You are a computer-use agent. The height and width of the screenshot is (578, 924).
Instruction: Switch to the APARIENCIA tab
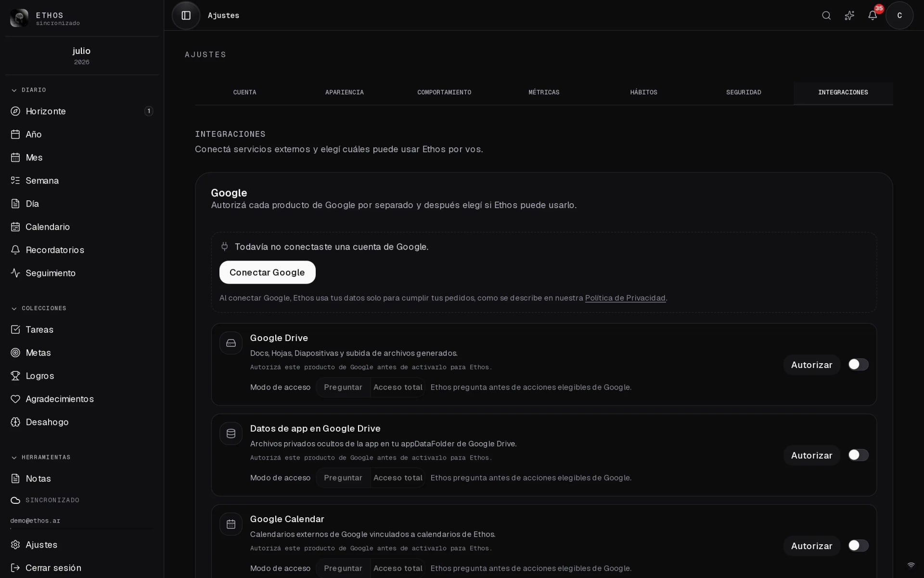click(345, 92)
